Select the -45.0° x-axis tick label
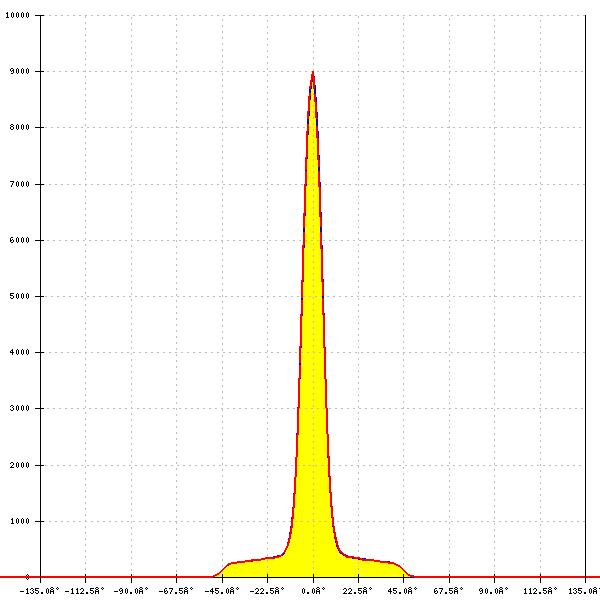Image resolution: width=600 pixels, height=600 pixels. click(x=222, y=590)
